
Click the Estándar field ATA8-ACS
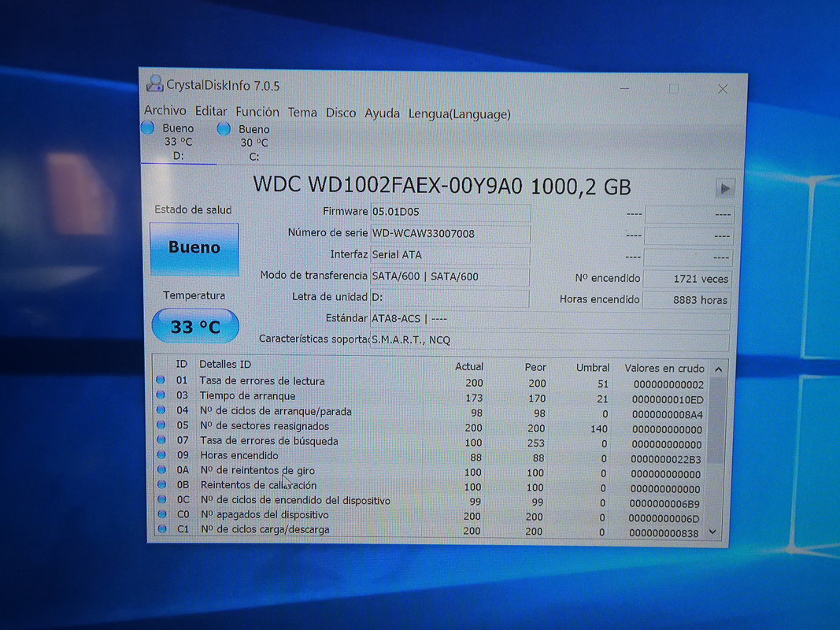pos(550,319)
